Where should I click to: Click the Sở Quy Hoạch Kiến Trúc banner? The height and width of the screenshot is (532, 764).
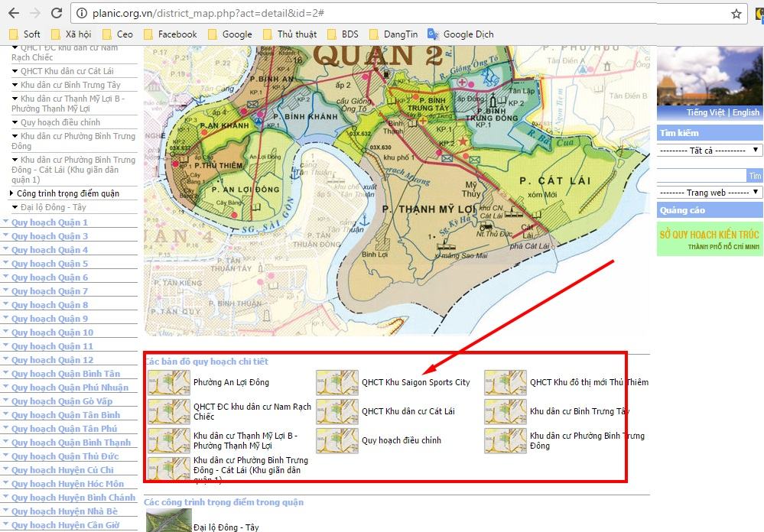point(710,238)
